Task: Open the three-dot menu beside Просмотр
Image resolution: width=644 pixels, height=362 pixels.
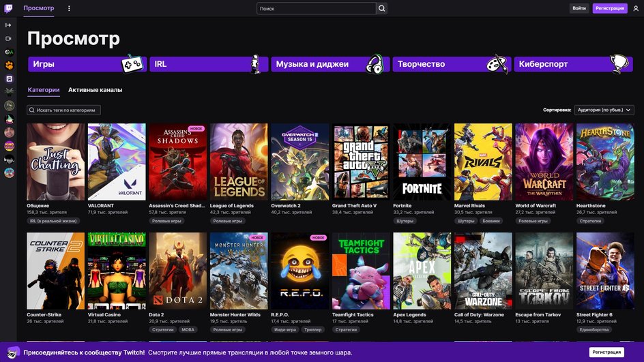Action: click(69, 8)
